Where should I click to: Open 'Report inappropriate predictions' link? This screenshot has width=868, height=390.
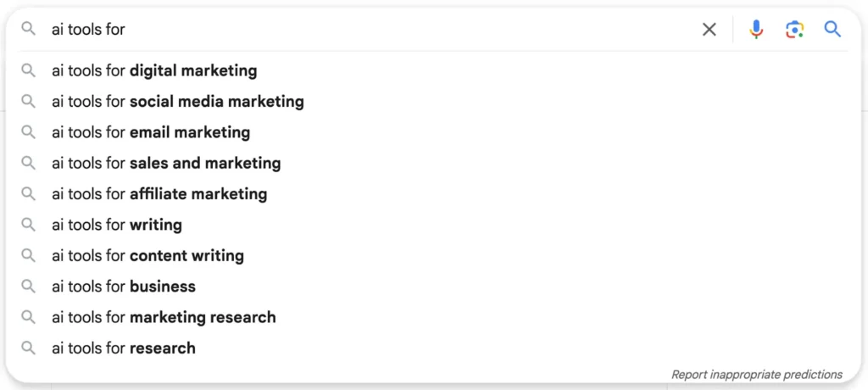[x=757, y=375]
